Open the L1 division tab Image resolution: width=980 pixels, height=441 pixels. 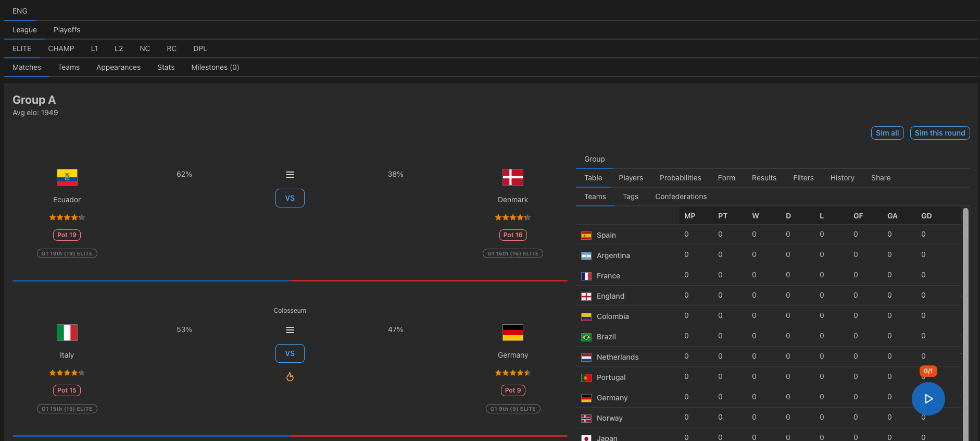click(x=94, y=48)
